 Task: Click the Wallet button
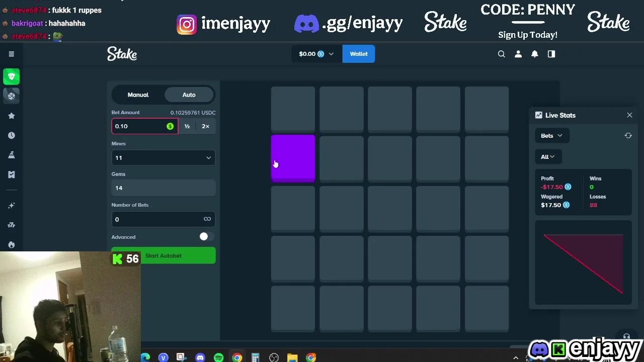point(359,54)
